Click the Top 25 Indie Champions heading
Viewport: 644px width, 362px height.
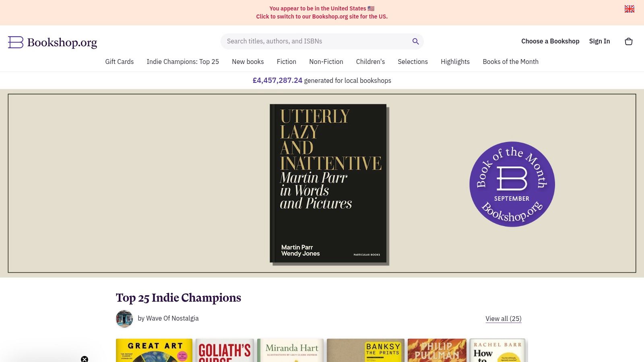[x=179, y=298]
